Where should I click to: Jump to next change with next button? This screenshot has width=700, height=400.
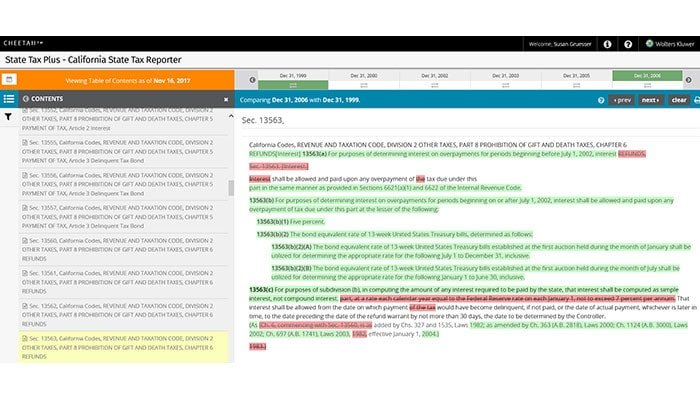click(650, 100)
